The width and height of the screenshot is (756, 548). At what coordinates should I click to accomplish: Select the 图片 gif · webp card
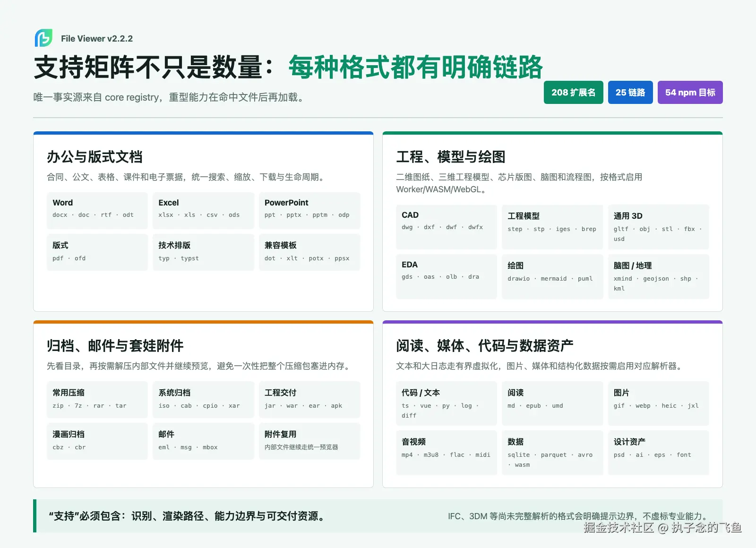pyautogui.click(x=659, y=403)
